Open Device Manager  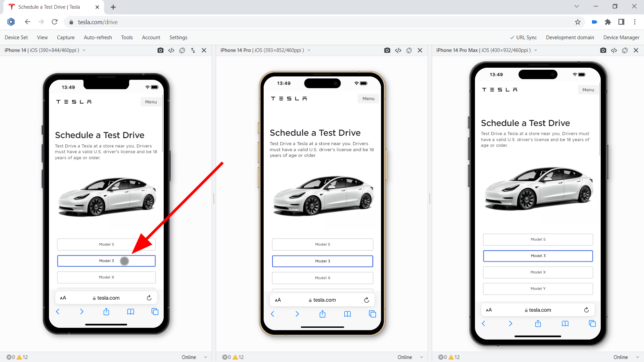(x=621, y=38)
